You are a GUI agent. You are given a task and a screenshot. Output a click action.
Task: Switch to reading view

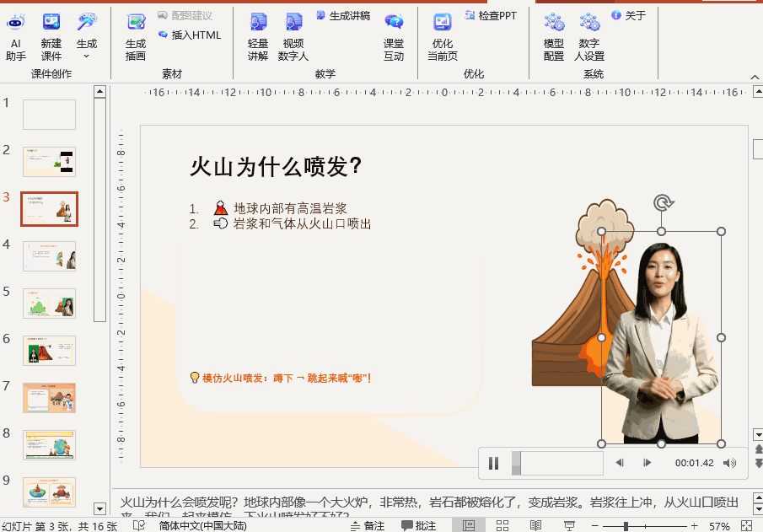(x=535, y=525)
